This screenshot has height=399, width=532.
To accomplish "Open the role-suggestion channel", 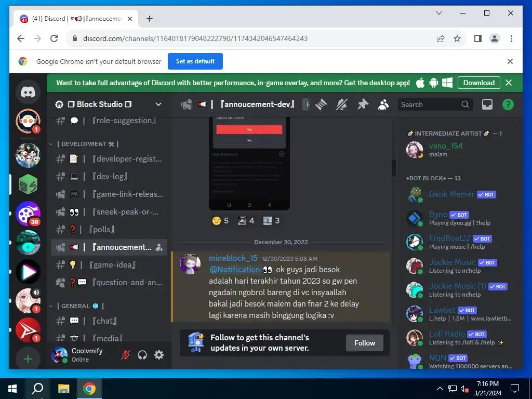I will point(109,121).
